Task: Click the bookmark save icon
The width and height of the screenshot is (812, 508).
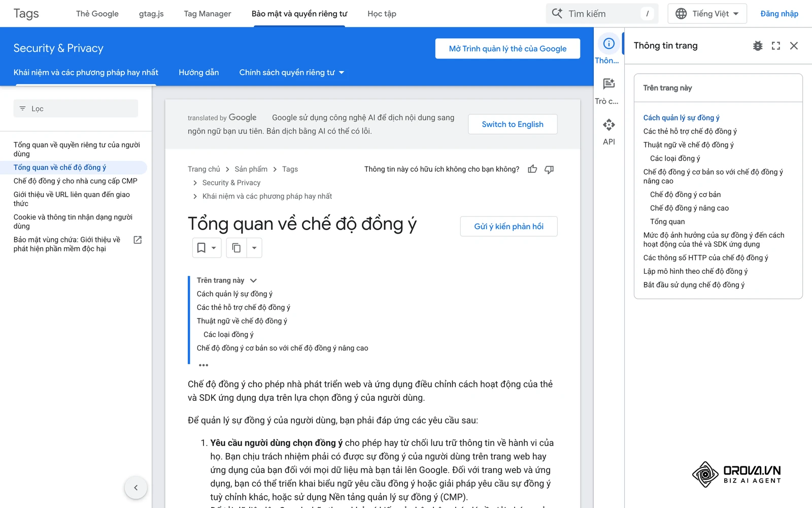Action: (x=201, y=248)
